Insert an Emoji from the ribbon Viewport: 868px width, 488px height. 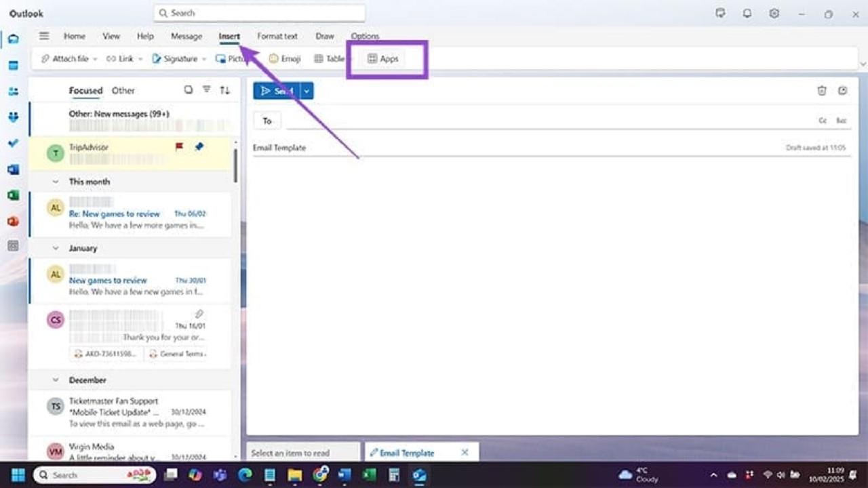click(x=284, y=59)
